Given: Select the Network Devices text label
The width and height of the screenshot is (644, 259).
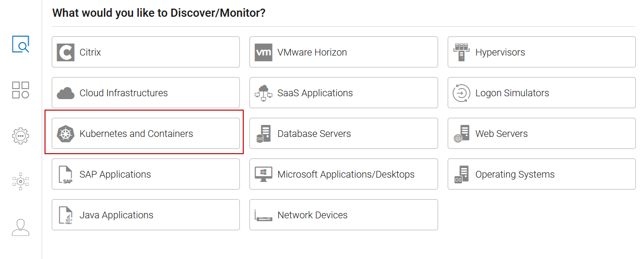Looking at the screenshot, I should tap(312, 215).
